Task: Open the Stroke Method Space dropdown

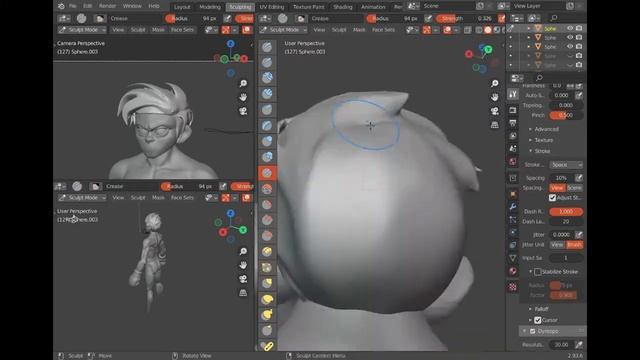Action: tap(566, 165)
